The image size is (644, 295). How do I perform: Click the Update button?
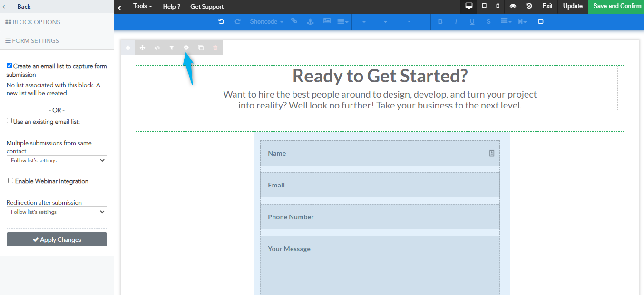click(573, 6)
